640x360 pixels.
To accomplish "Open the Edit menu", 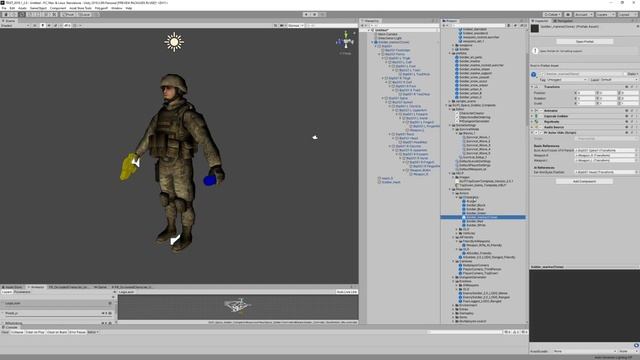I will [12, 8].
